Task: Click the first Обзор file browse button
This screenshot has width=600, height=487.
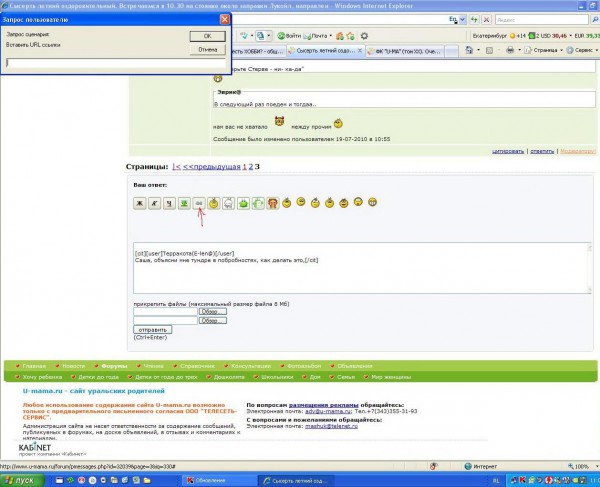Action: (x=211, y=311)
